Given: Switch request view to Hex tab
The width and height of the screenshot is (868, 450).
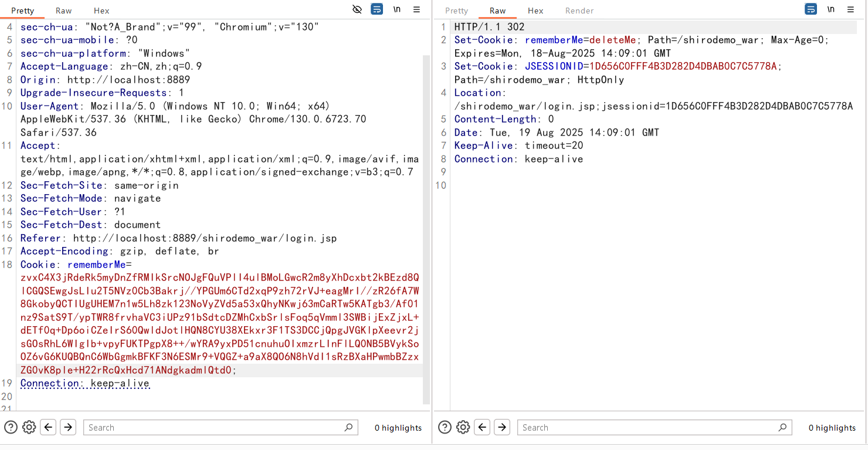Looking at the screenshot, I should click(101, 11).
